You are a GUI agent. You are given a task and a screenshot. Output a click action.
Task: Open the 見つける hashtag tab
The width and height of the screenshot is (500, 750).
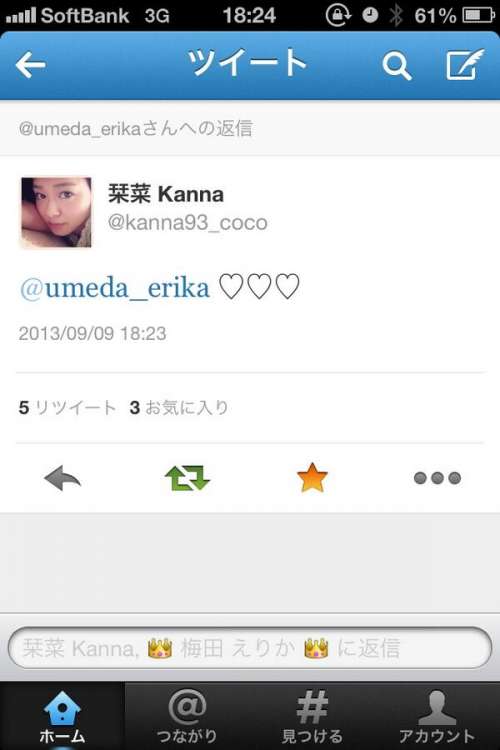[312, 716]
